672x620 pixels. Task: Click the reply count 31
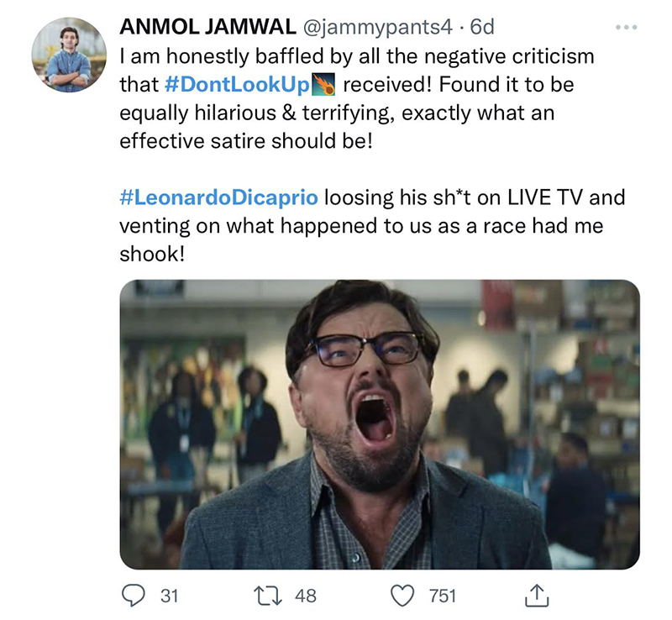pos(169,596)
